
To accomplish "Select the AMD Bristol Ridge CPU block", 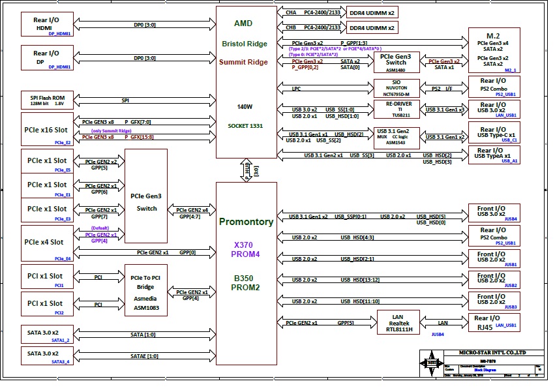I will tap(246, 82).
